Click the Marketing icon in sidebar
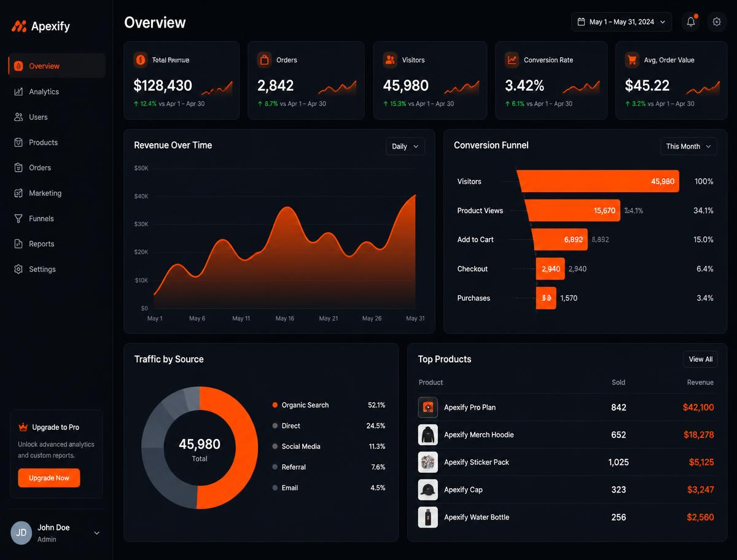Viewport: 737px width, 560px height. click(18, 193)
